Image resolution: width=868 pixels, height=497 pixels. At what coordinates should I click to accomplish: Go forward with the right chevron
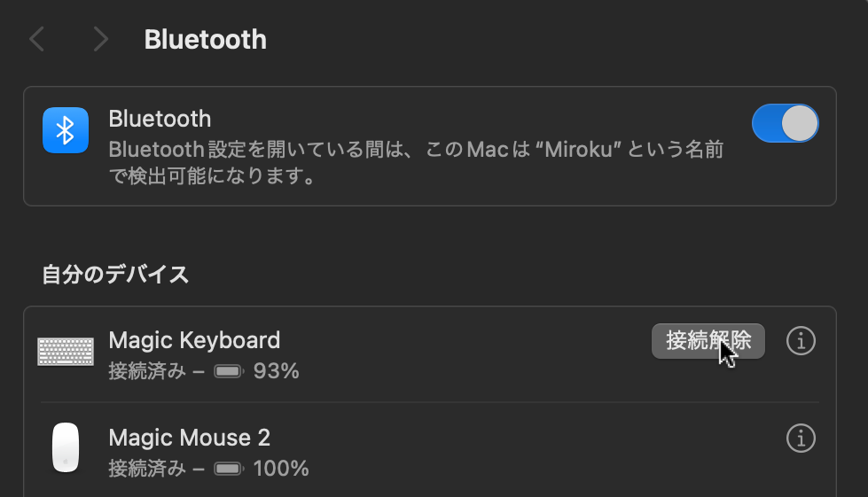click(x=100, y=39)
